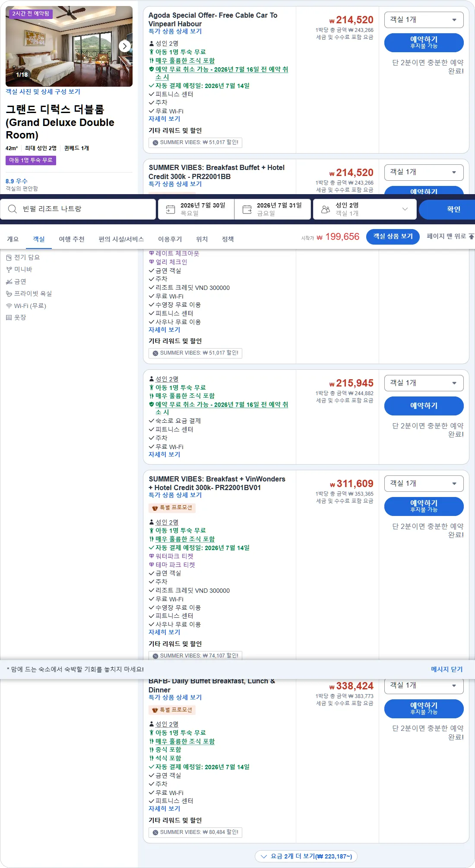
Task: Click the 중식 포함 meal icon
Action: click(x=152, y=750)
